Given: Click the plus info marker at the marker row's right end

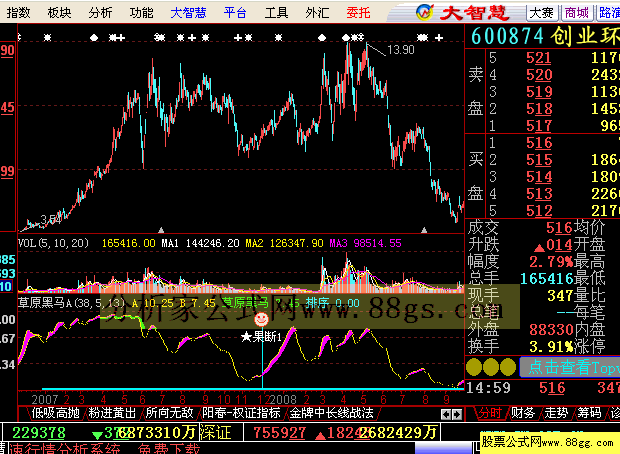Looking at the screenshot, I should point(439,38).
